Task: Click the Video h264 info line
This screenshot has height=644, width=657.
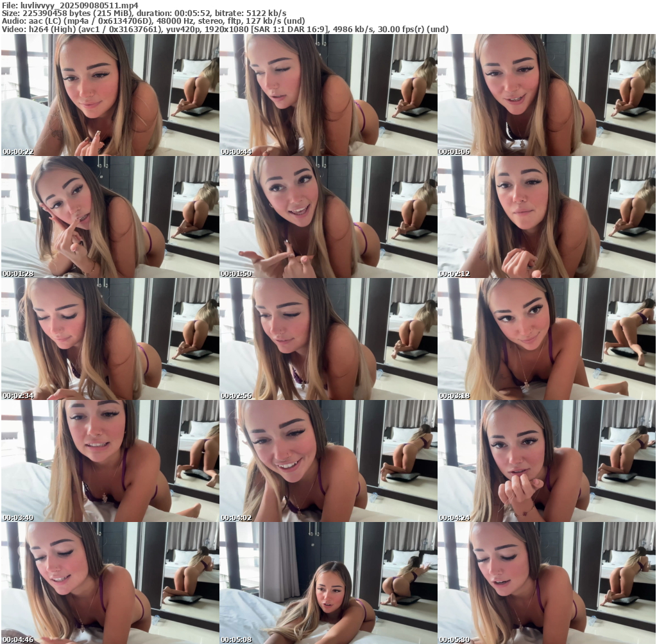Action: [225, 29]
